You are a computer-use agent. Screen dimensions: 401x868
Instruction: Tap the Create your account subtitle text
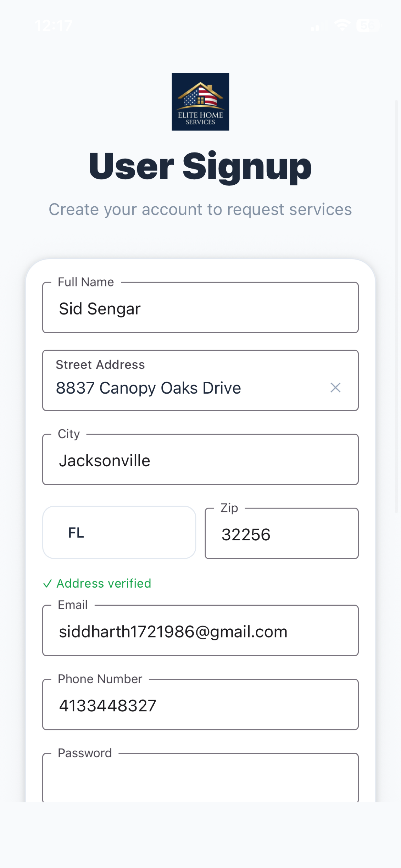[x=200, y=209]
